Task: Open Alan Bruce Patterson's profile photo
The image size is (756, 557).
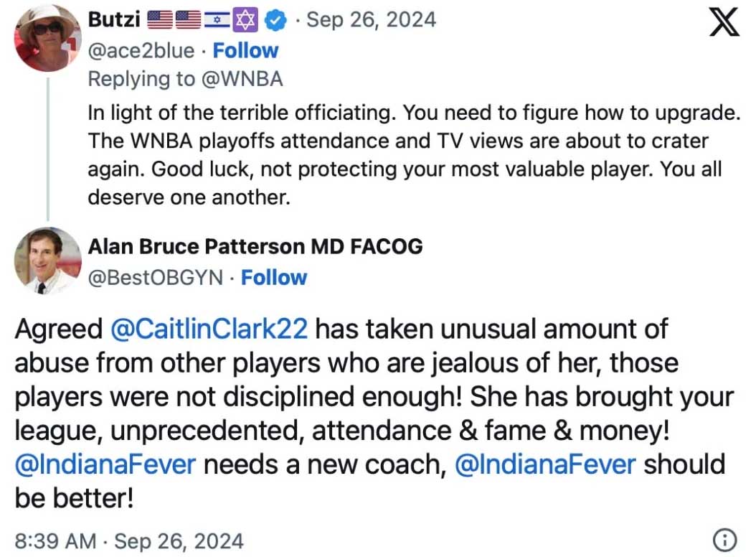Action: (x=47, y=261)
